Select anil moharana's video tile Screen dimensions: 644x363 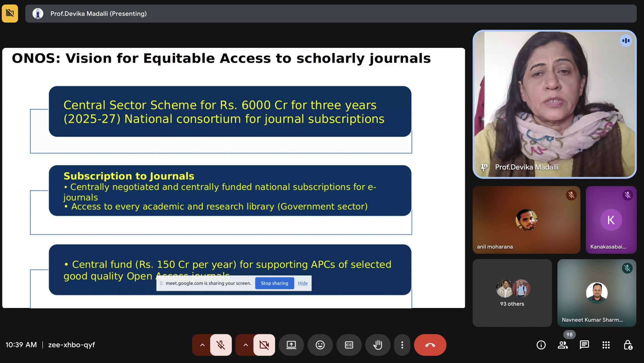(x=526, y=220)
